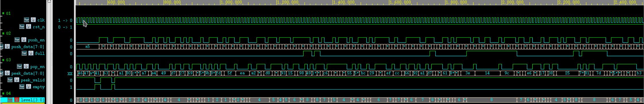
Task: Click the Ver icon beside rst_n
Action: point(22,27)
